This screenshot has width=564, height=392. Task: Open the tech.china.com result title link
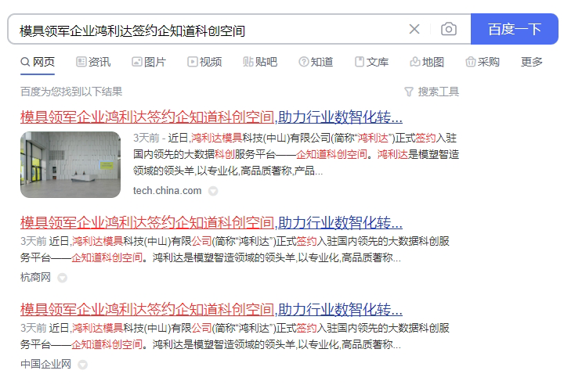[x=211, y=117]
